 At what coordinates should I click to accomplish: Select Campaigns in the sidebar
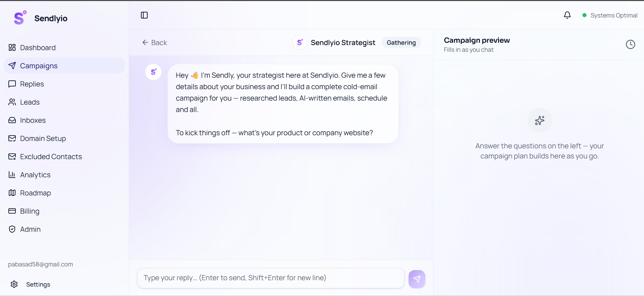coord(64,66)
